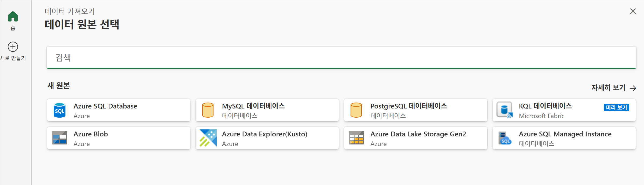The image size is (644, 185).
Task: Click the plus icon for 새로 만들기
Action: 13,47
